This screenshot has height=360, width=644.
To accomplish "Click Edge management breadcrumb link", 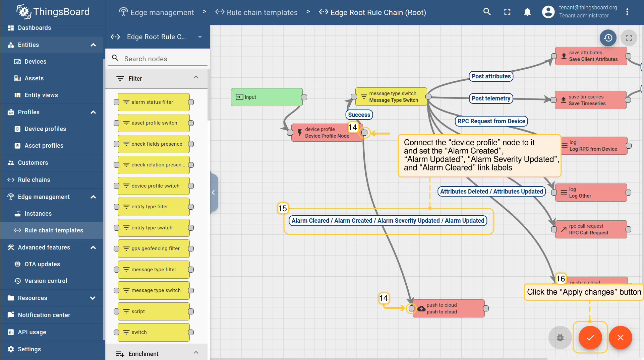I will coord(162,12).
